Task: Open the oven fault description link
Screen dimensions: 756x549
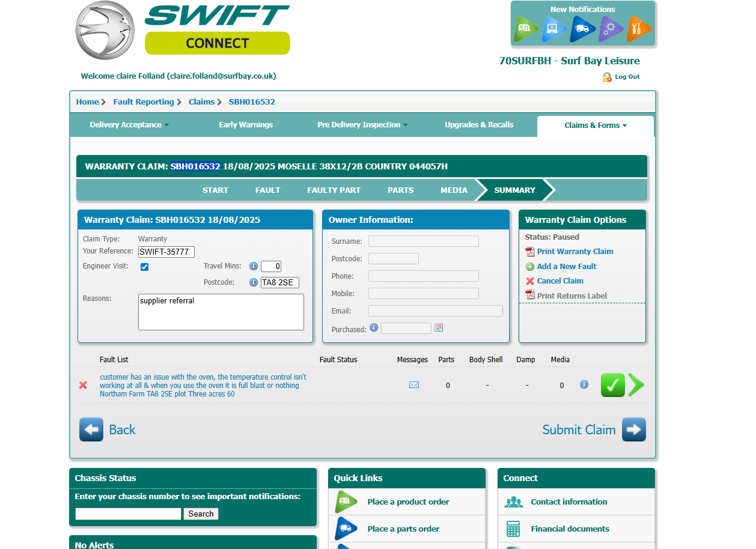Action: point(203,386)
